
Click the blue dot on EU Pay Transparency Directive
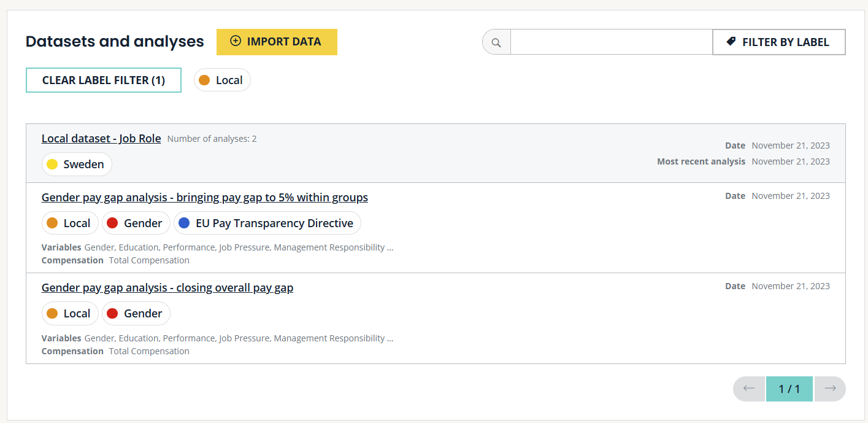pos(184,223)
